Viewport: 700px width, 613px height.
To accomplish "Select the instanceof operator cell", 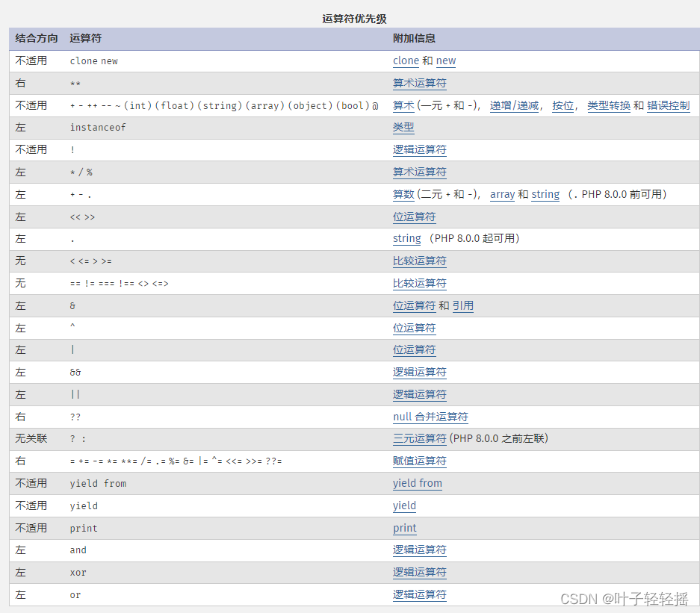I will (98, 128).
